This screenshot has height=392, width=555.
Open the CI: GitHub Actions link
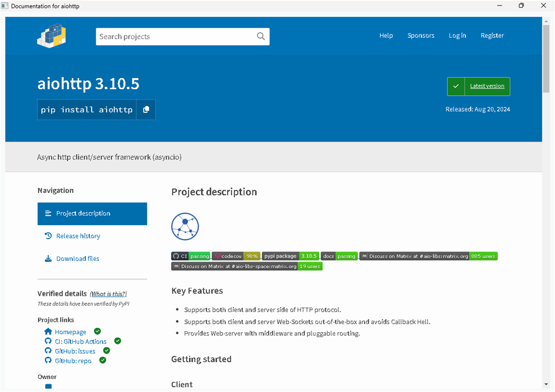pyautogui.click(x=80, y=341)
